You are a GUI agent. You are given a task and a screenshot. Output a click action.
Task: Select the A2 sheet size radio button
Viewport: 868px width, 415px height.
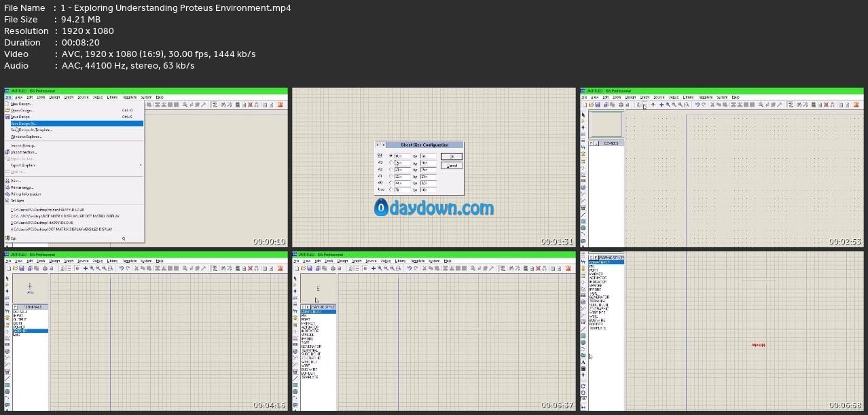(390, 169)
